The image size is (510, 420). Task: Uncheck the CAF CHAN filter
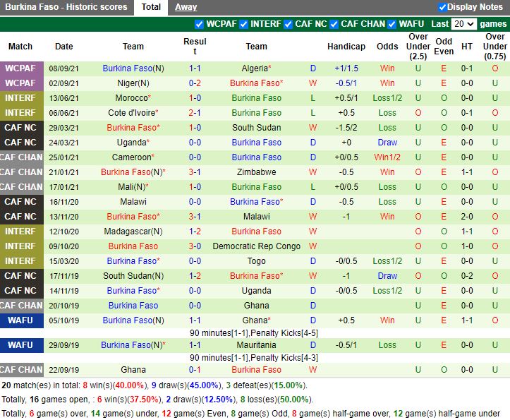[334, 24]
